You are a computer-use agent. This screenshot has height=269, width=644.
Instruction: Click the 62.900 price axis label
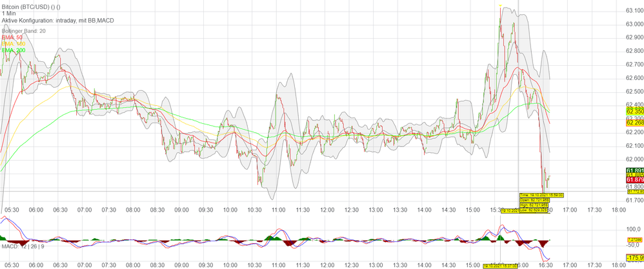point(634,37)
